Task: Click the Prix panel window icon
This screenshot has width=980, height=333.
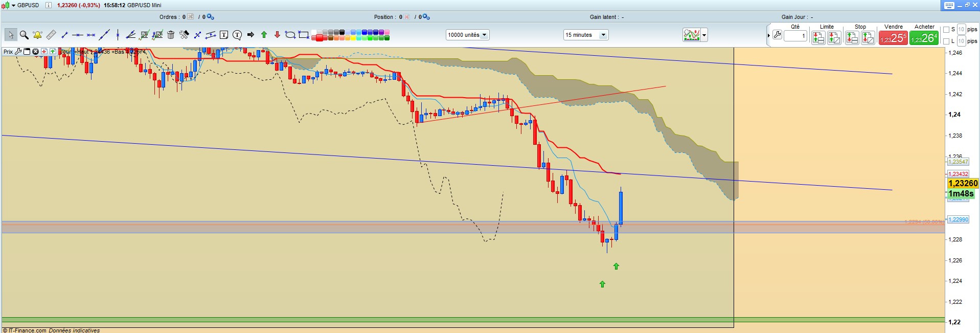Action: click(27, 51)
